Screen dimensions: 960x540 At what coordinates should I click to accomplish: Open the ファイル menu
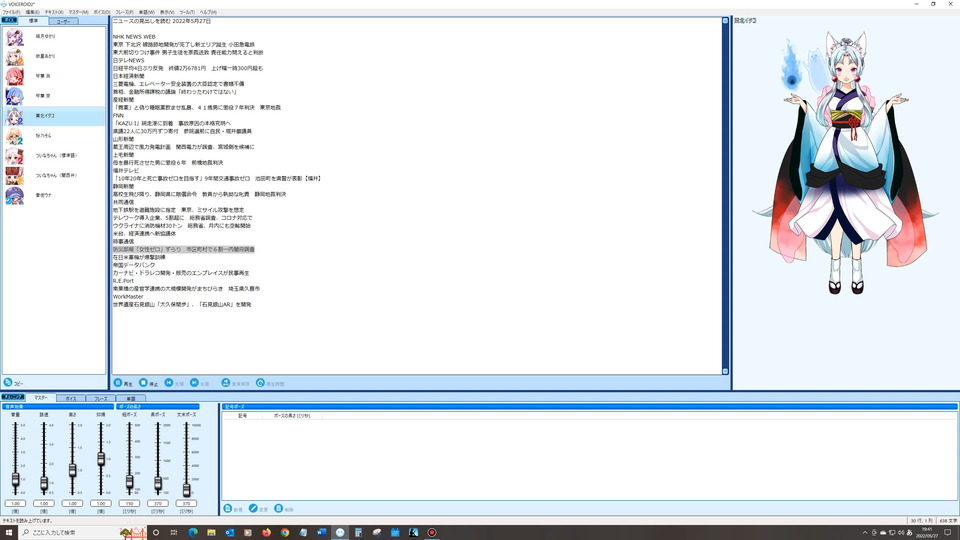click(11, 12)
